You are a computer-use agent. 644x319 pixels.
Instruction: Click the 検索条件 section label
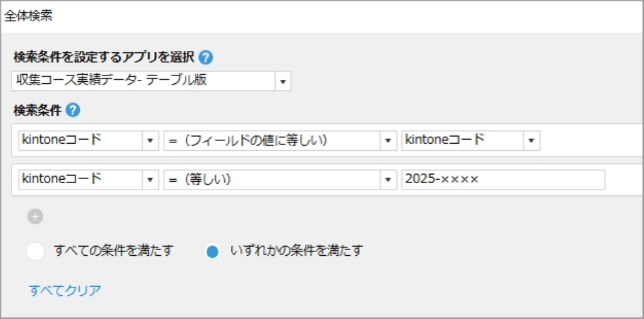[x=37, y=110]
